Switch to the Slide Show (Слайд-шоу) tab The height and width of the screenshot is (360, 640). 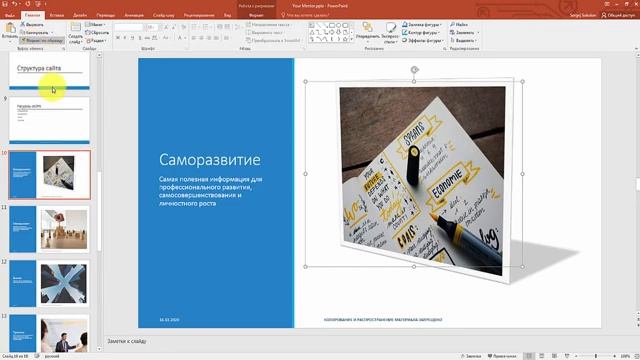coord(163,15)
